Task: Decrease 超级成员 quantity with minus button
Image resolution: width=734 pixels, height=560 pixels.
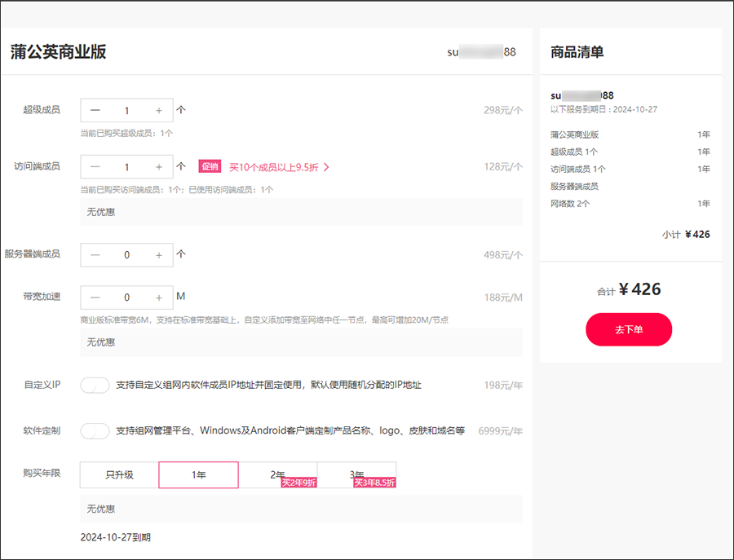Action: click(x=95, y=110)
